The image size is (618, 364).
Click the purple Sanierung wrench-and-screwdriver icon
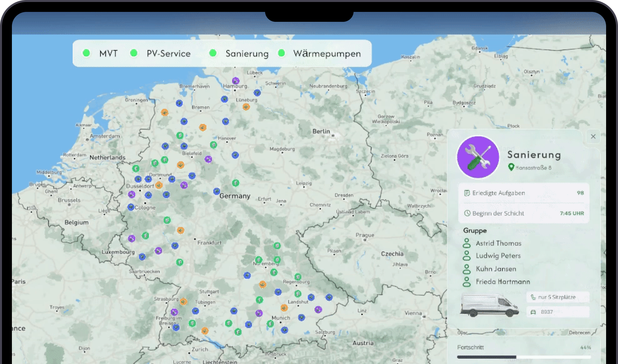click(478, 157)
